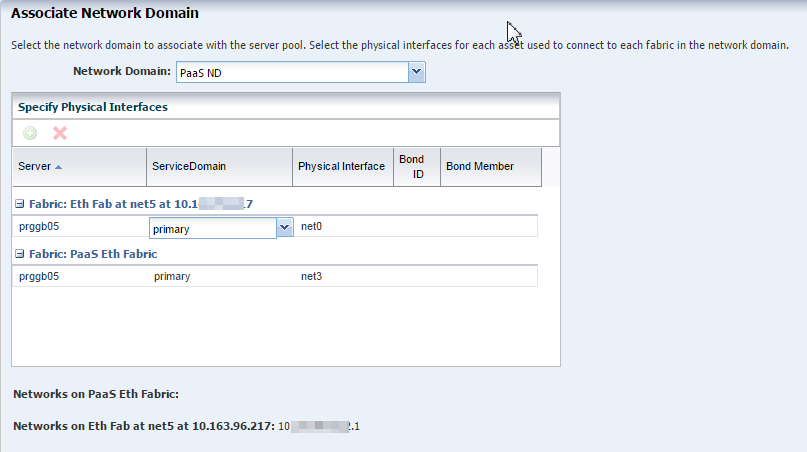
Task: Click the net3 physical interface cell
Action: pyautogui.click(x=311, y=276)
